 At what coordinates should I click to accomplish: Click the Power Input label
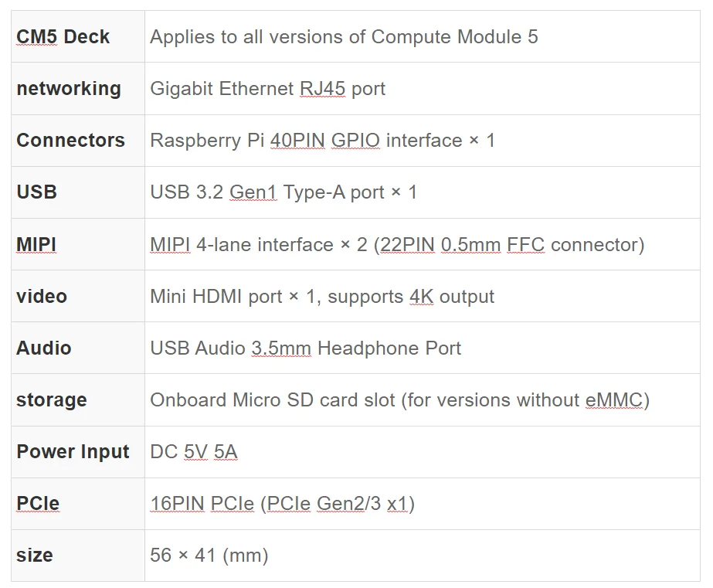[73, 452]
